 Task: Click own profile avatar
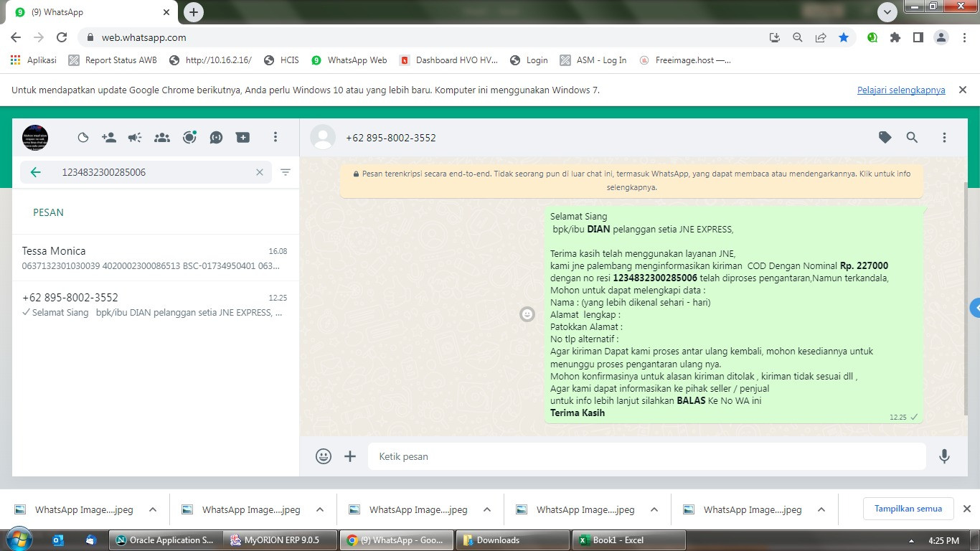(35, 138)
